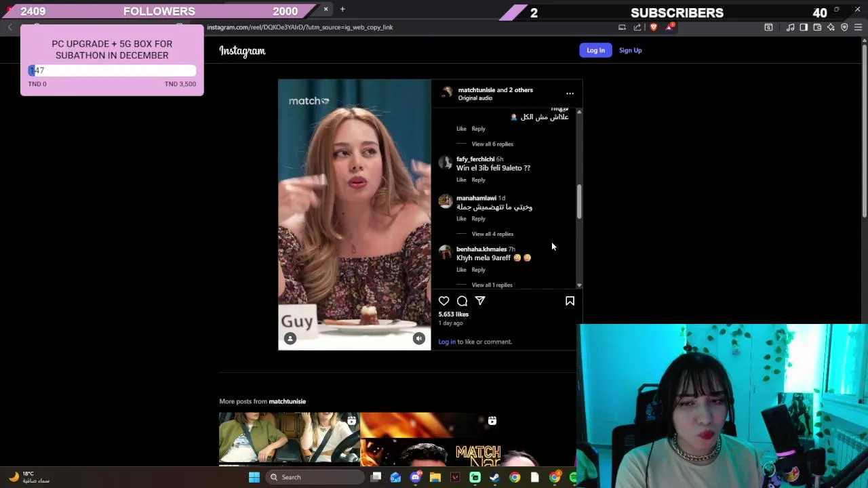Open the Original audio link

pyautogui.click(x=475, y=98)
